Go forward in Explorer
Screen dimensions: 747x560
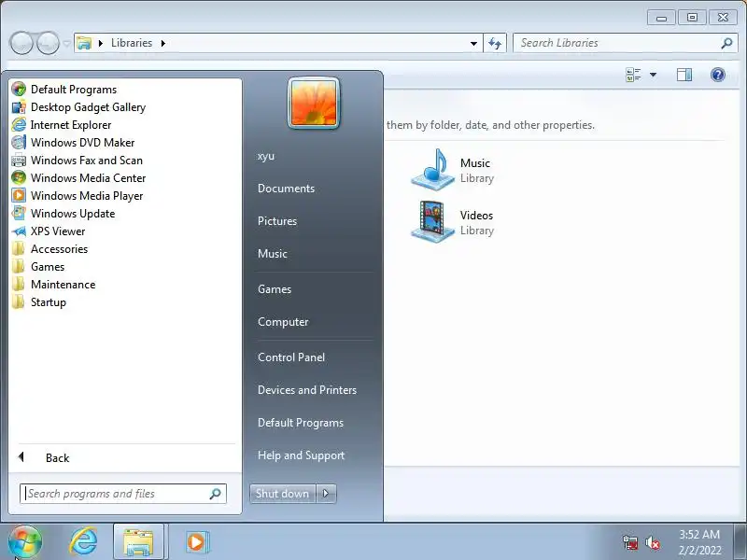pyautogui.click(x=49, y=43)
